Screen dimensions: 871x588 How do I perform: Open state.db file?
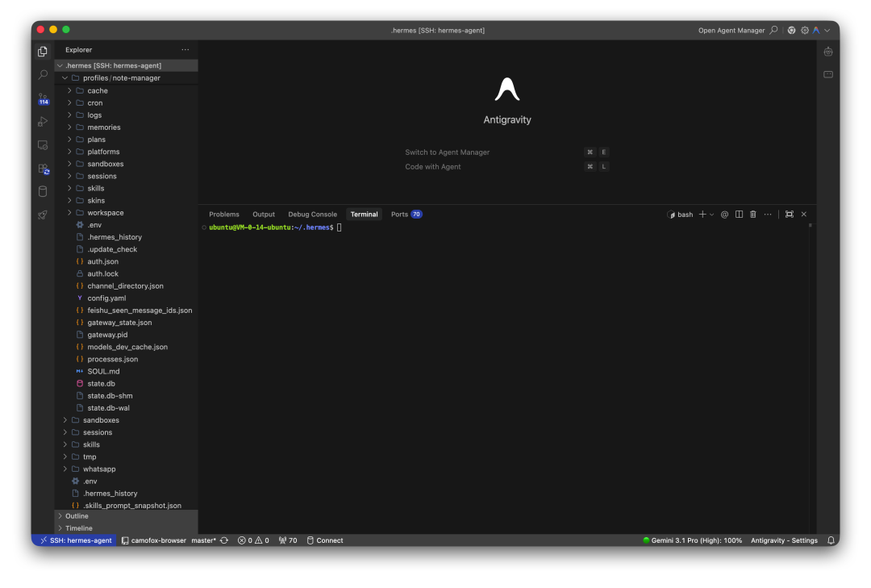(x=126, y=384)
